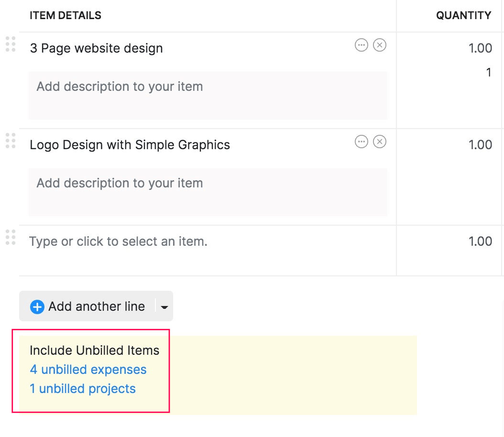Open more options for 3 Page website design

pyautogui.click(x=361, y=45)
